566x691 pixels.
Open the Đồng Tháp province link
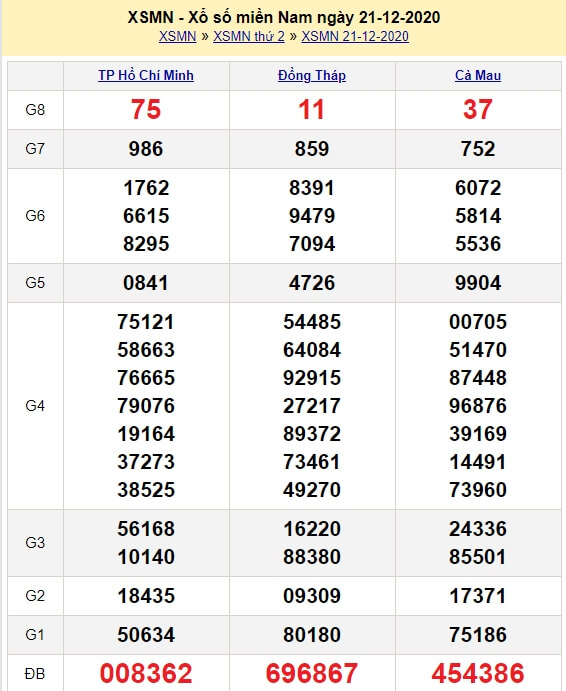click(312, 75)
